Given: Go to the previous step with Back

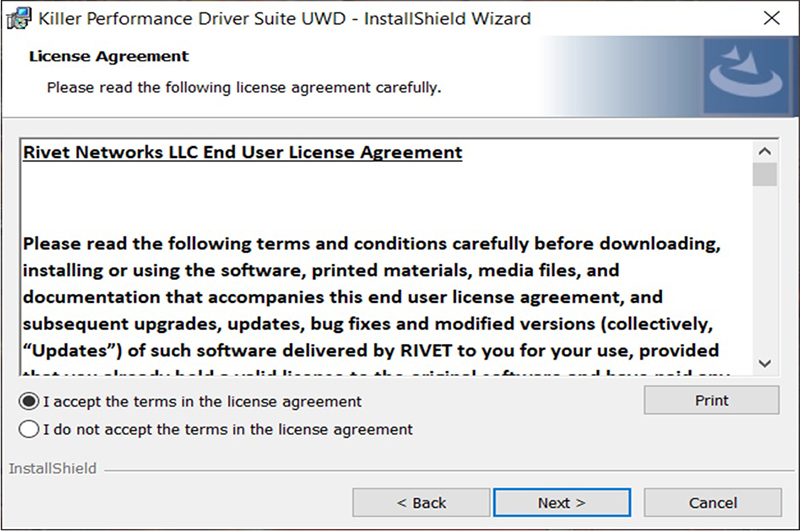Looking at the screenshot, I should click(x=421, y=502).
